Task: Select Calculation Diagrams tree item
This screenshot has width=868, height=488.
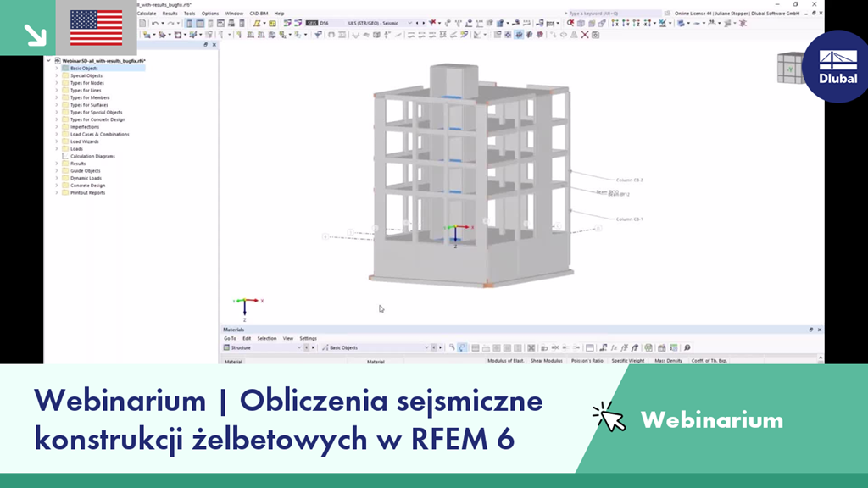Action: click(x=92, y=156)
